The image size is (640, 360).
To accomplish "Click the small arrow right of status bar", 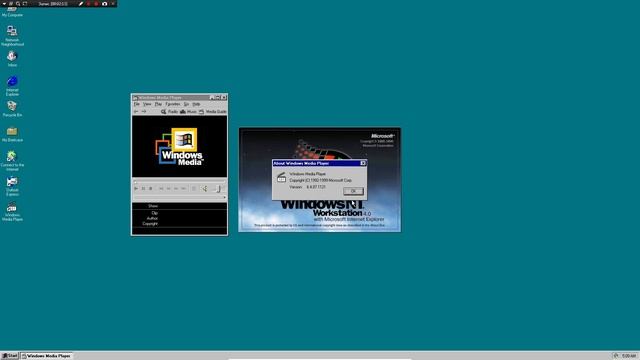I will tap(224, 198).
